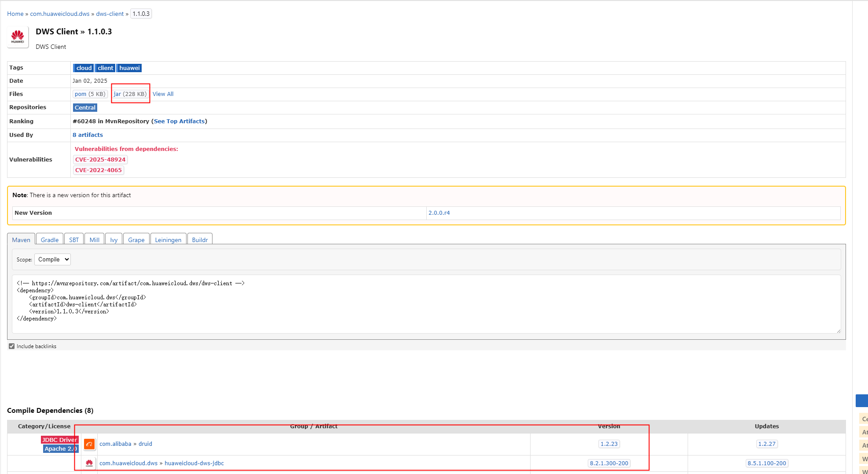Click the Huawei logo beside DWS Client title

[18, 37]
